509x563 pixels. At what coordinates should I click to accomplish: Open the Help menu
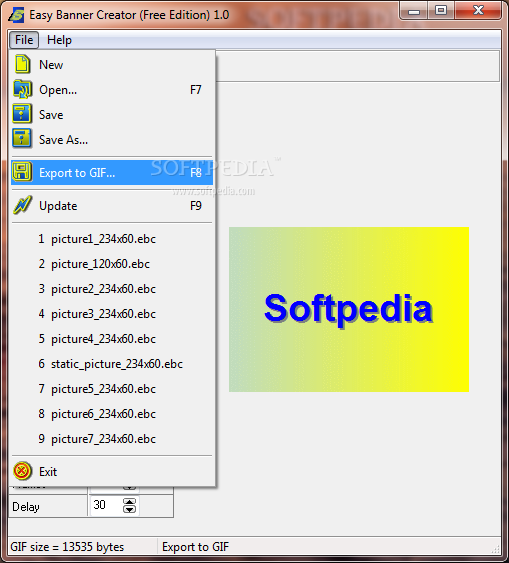(59, 40)
